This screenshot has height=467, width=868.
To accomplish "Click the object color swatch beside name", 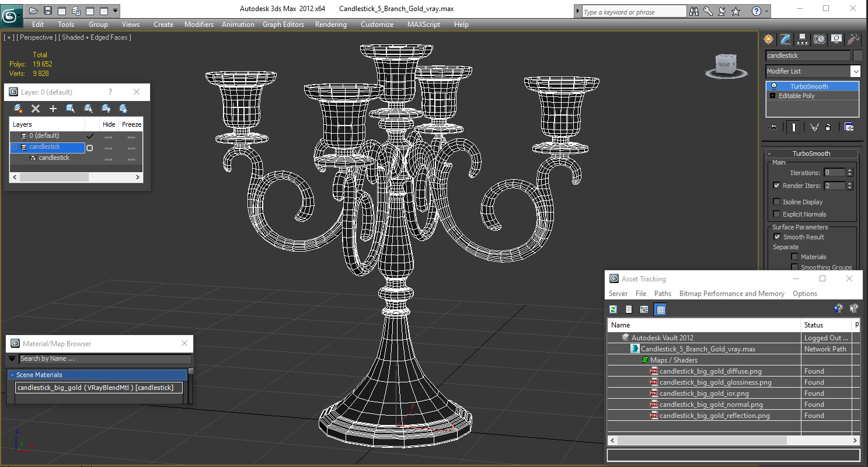I will [857, 55].
